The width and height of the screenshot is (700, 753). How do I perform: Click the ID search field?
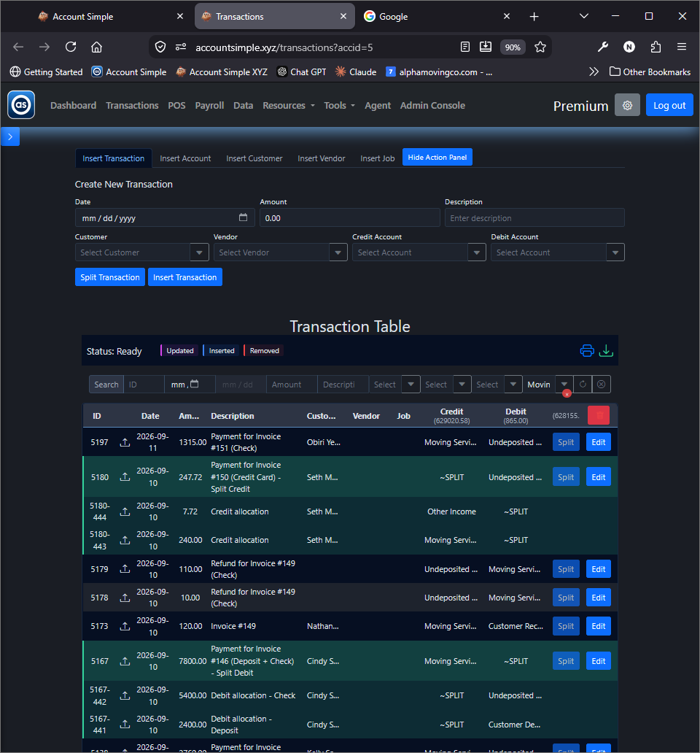click(144, 385)
